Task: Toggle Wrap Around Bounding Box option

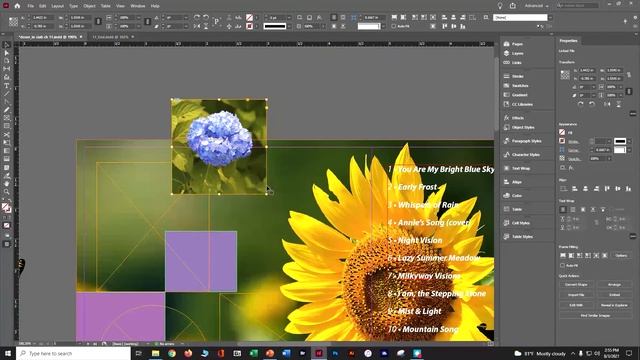Action: tap(573, 209)
